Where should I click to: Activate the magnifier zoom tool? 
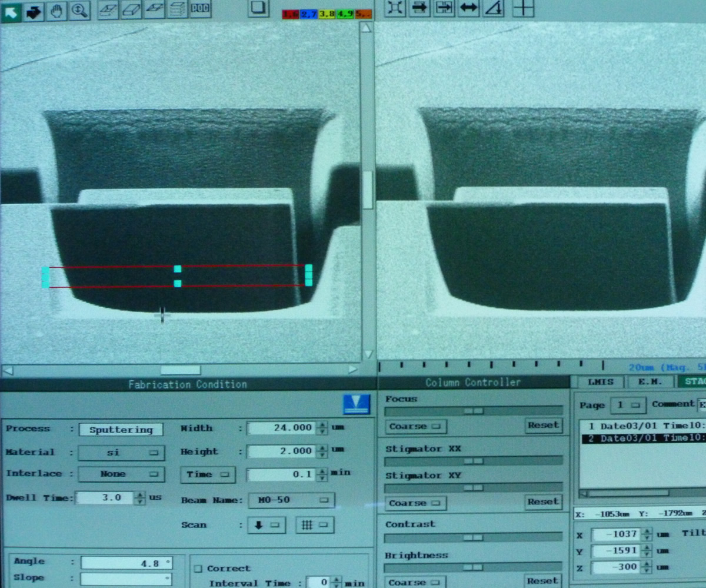coord(79,11)
